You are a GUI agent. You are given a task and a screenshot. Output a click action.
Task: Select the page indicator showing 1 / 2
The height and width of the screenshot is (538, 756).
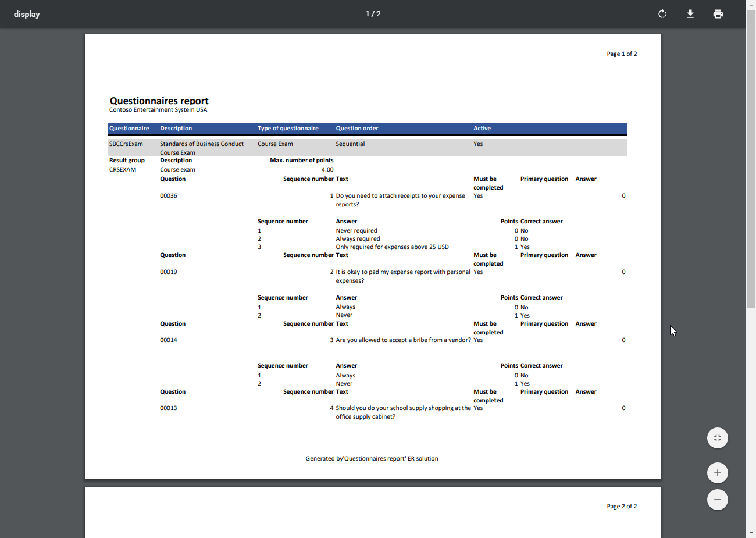(x=373, y=13)
